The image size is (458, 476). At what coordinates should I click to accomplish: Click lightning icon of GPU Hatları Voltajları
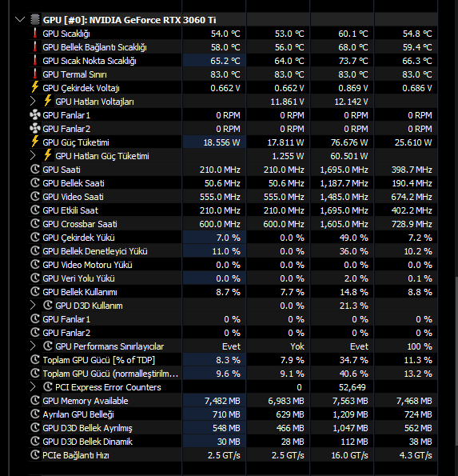click(48, 101)
